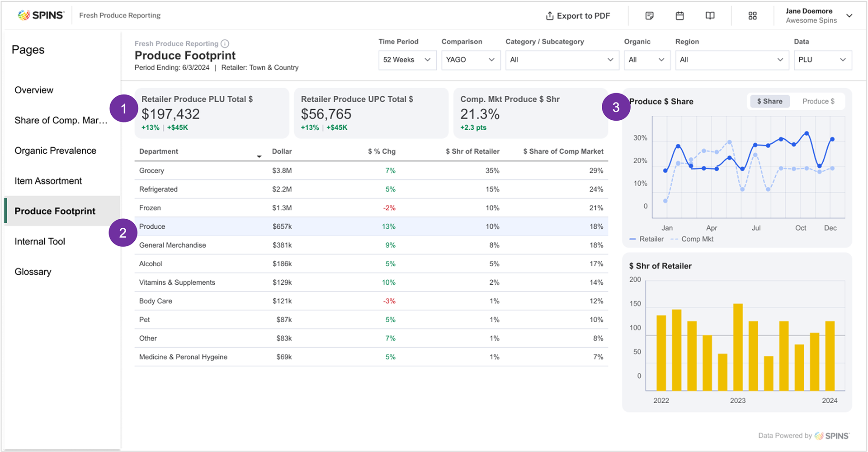Click the tallest yellow bar in chart
The width and height of the screenshot is (868, 452).
point(738,347)
